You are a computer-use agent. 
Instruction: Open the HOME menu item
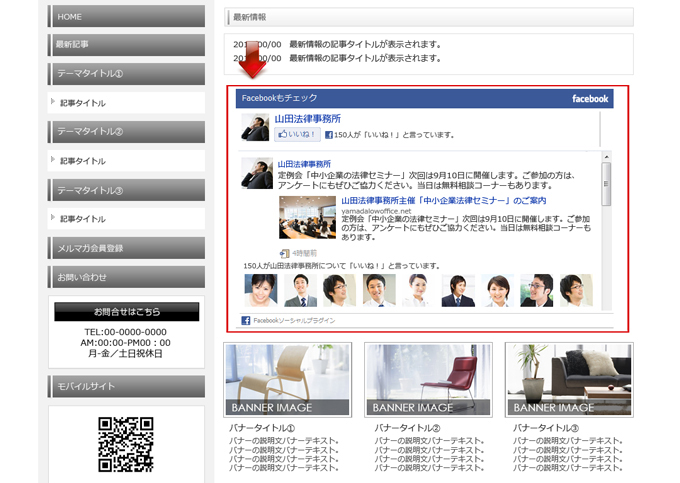126,17
